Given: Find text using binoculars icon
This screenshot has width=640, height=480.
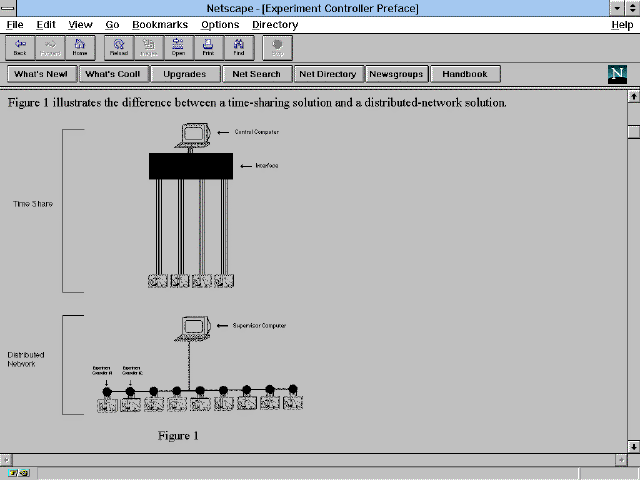Looking at the screenshot, I should (239, 48).
